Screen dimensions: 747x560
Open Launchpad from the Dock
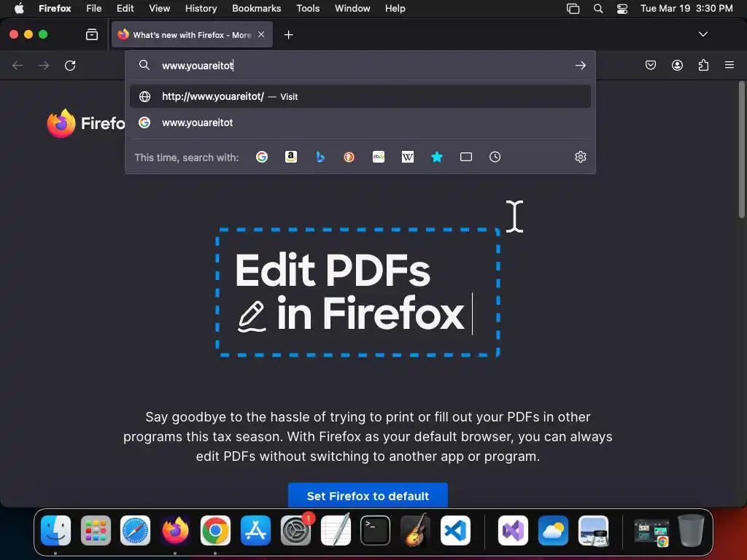[x=96, y=530]
